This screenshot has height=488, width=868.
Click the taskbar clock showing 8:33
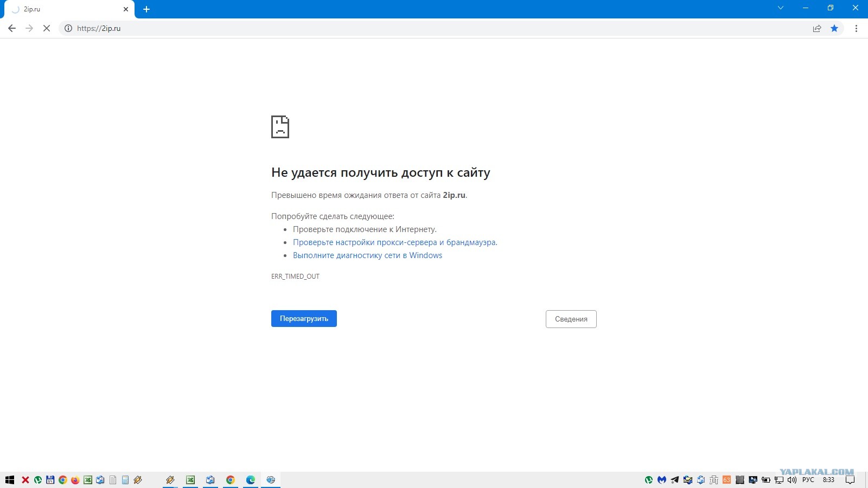pos(828,480)
